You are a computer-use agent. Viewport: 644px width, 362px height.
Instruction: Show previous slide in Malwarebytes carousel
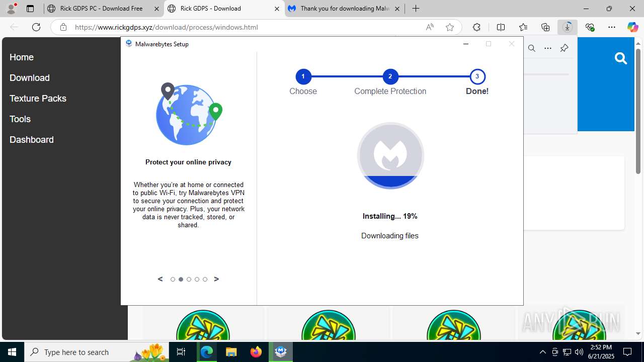(x=160, y=279)
